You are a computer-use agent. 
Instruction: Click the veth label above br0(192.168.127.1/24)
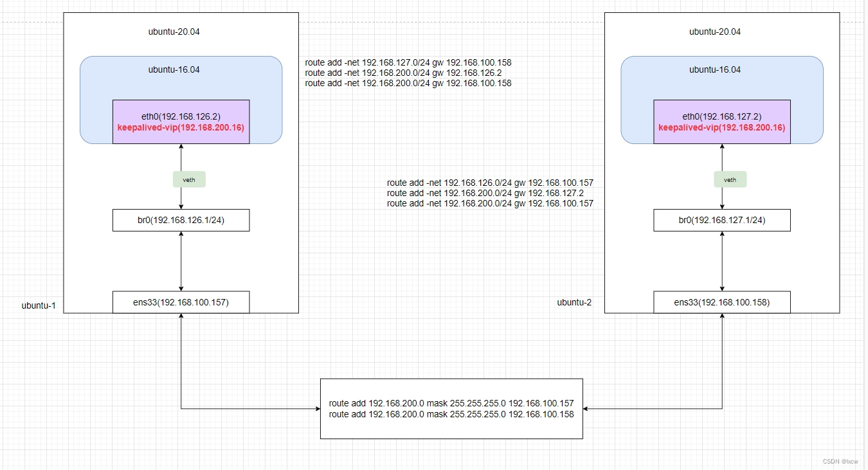click(730, 180)
